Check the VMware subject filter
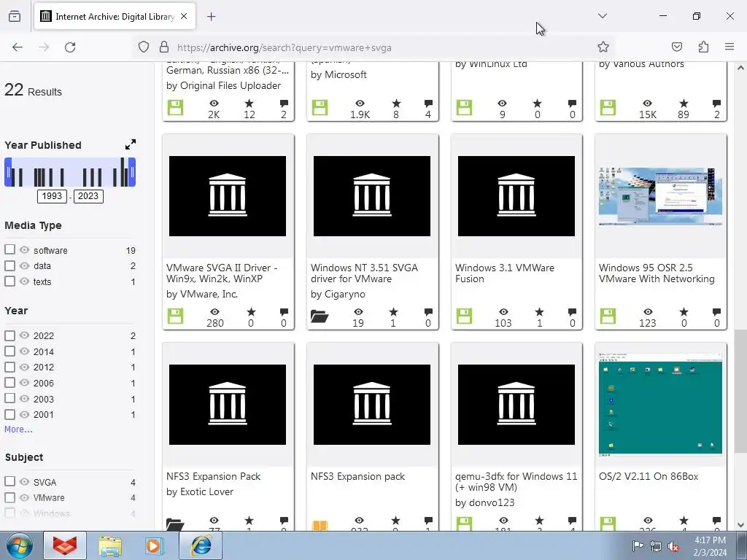This screenshot has width=747, height=560. click(x=9, y=497)
